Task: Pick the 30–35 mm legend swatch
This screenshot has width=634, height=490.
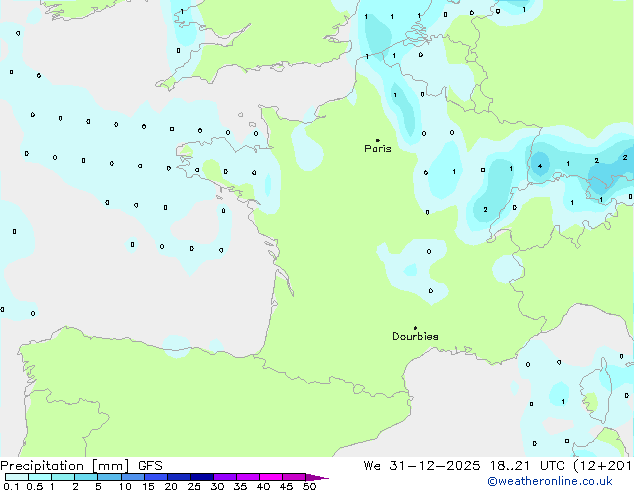Action: click(x=225, y=477)
